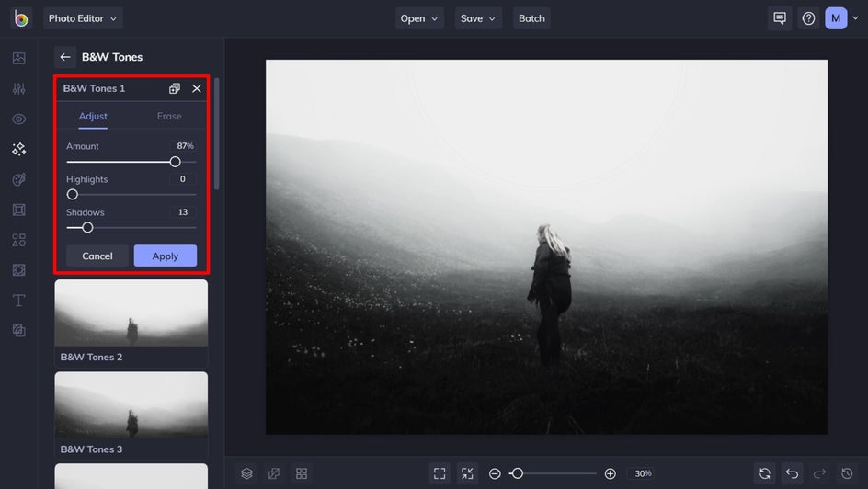Open the Artsy palette sidebar icon
Viewport: 868px width, 489px height.
click(x=18, y=179)
